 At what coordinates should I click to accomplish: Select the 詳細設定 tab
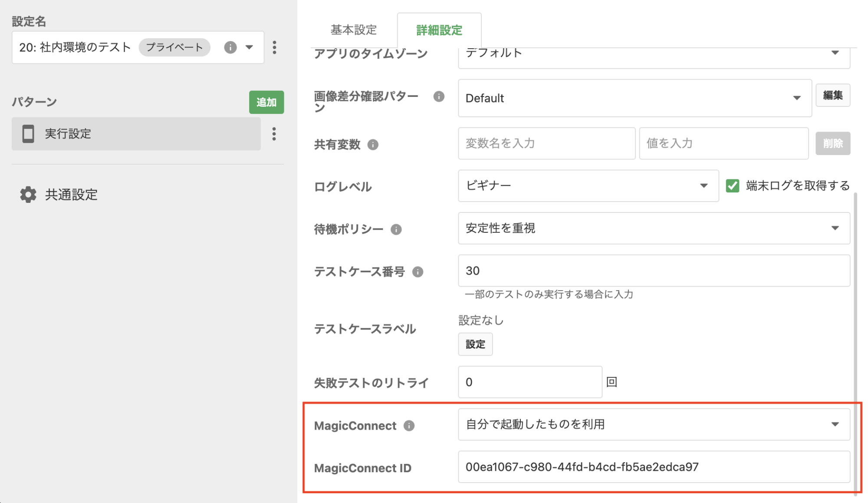[439, 30]
